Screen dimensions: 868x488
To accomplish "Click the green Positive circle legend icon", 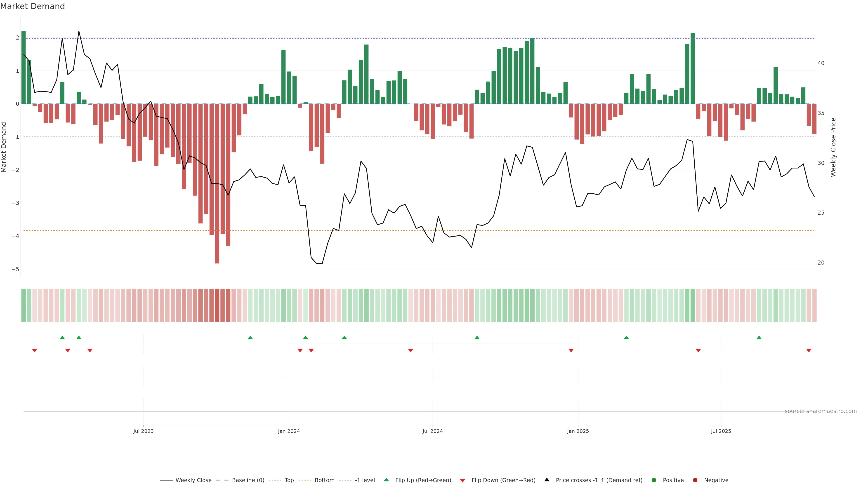I will [x=654, y=480].
